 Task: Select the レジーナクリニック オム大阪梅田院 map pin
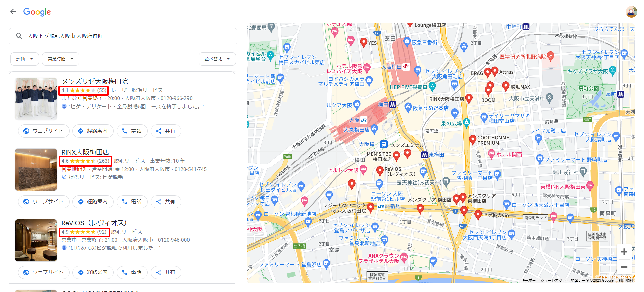(x=370, y=207)
